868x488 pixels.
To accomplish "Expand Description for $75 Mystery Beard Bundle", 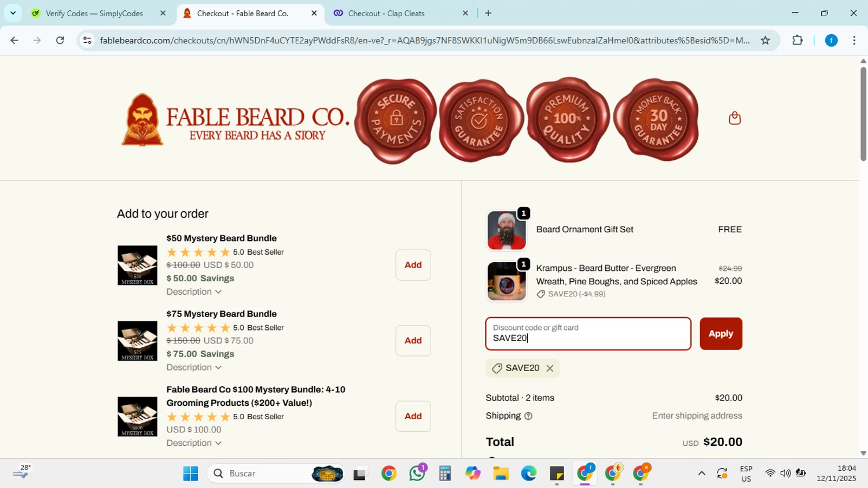I will (x=194, y=368).
